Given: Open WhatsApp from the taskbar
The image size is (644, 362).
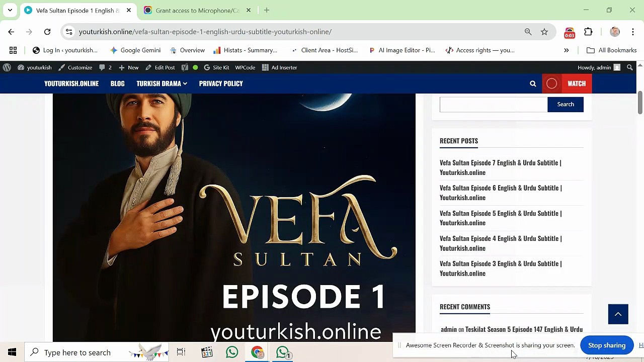Looking at the screenshot, I should click(232, 352).
